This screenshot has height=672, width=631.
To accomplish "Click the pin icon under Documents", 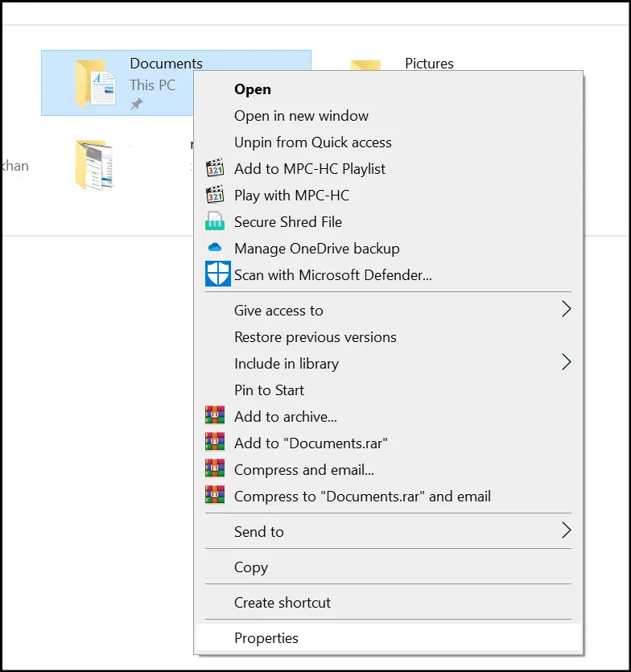I will (x=137, y=104).
